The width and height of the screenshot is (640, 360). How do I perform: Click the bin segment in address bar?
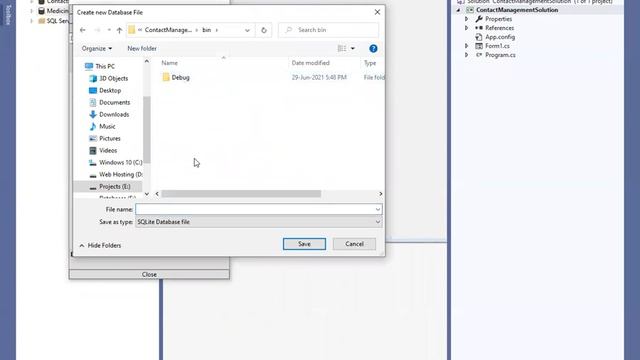pyautogui.click(x=207, y=30)
